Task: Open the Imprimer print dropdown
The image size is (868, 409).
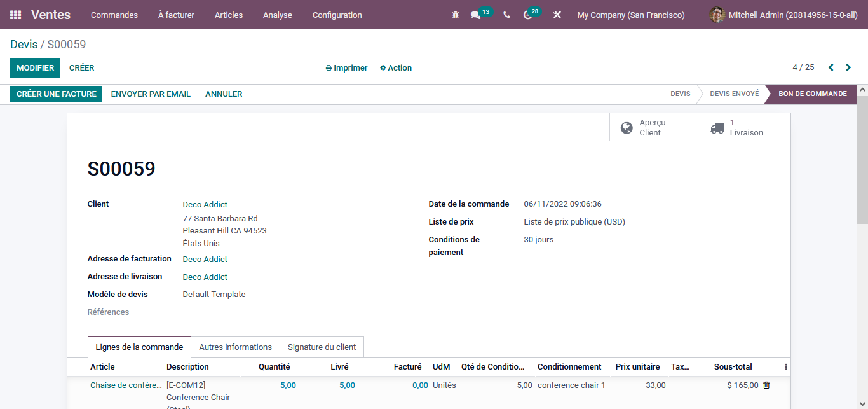Action: point(346,68)
